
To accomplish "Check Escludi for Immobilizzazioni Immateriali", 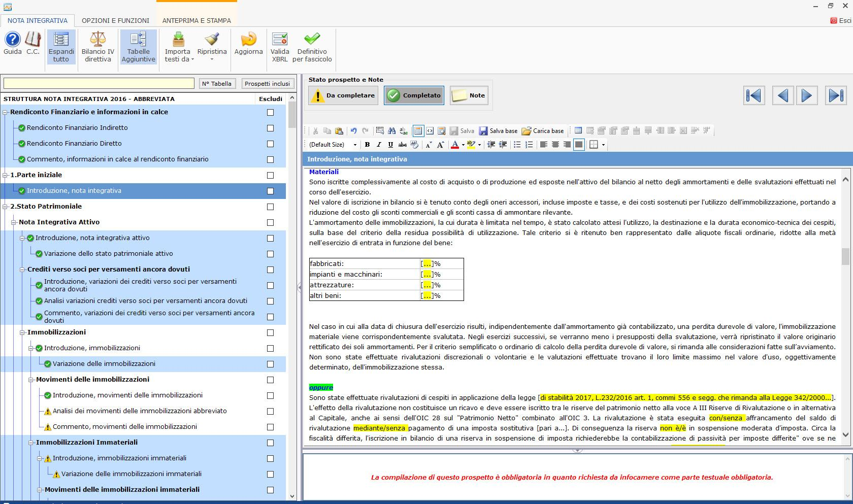I will click(270, 443).
